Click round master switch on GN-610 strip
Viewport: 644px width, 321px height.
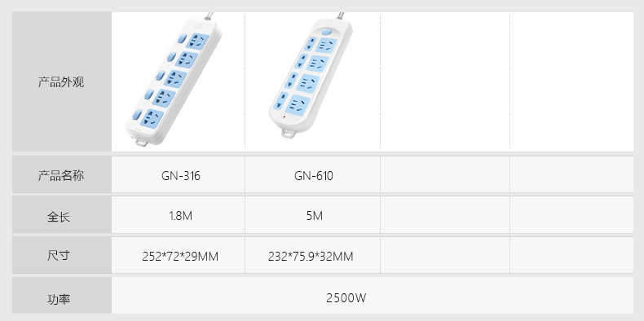(326, 32)
